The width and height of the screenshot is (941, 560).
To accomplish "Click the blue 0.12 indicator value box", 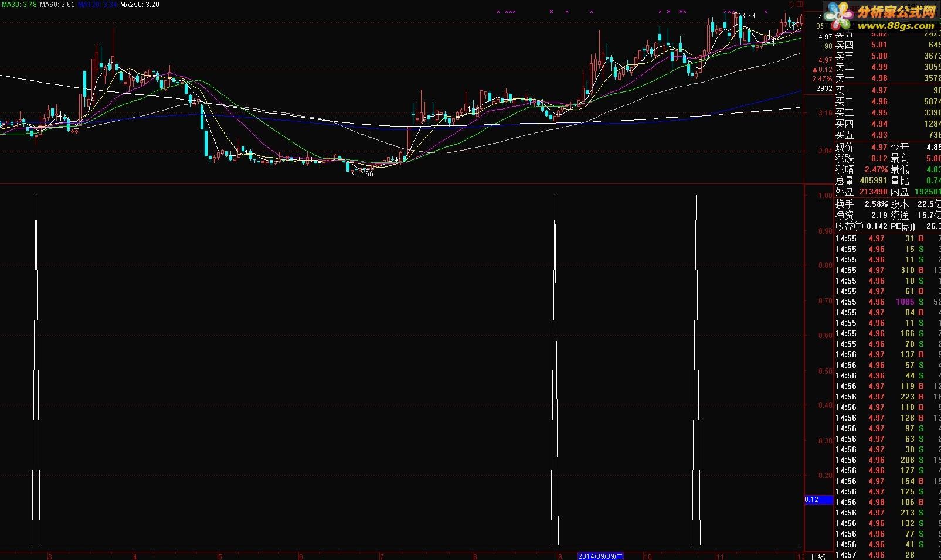I will point(819,500).
